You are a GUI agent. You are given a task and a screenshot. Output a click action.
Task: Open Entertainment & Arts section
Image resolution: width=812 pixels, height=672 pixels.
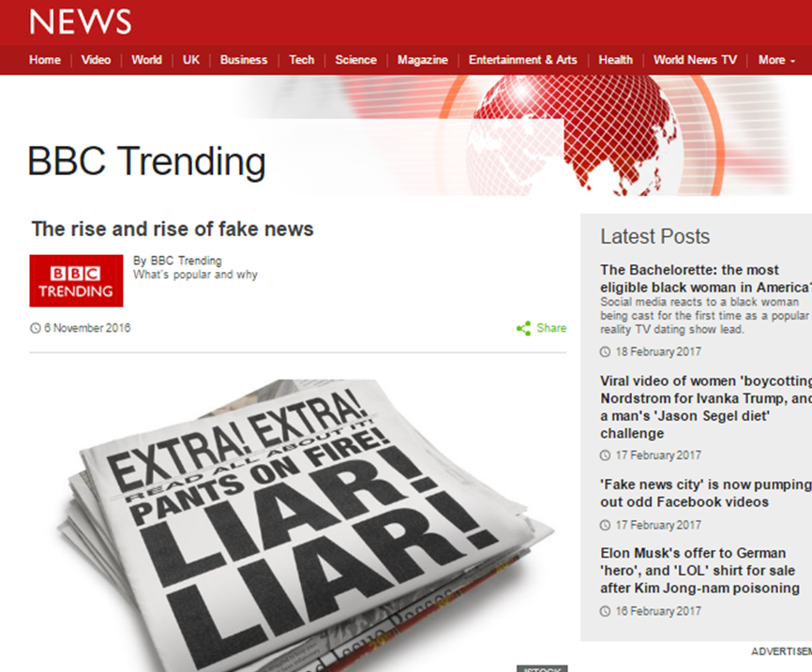click(522, 60)
